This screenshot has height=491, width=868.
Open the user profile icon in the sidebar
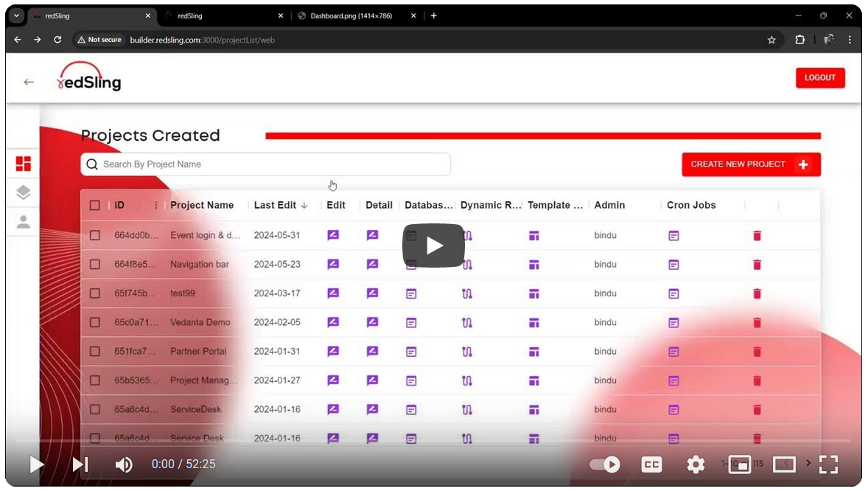coord(24,222)
